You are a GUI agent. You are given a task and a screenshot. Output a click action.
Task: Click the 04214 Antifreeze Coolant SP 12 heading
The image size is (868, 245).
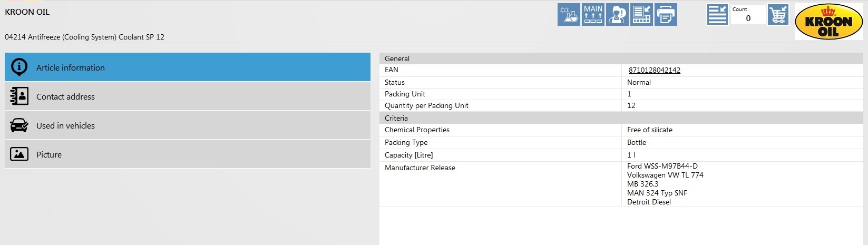pyautogui.click(x=84, y=37)
